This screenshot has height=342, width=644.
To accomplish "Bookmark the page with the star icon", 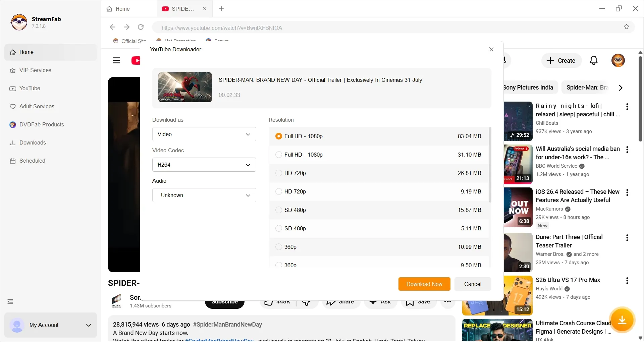I will click(x=627, y=27).
